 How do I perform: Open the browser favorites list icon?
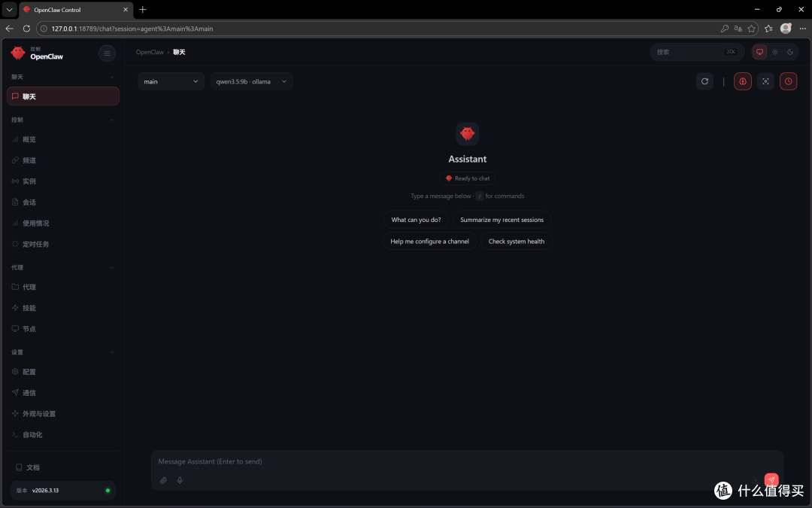pos(768,29)
